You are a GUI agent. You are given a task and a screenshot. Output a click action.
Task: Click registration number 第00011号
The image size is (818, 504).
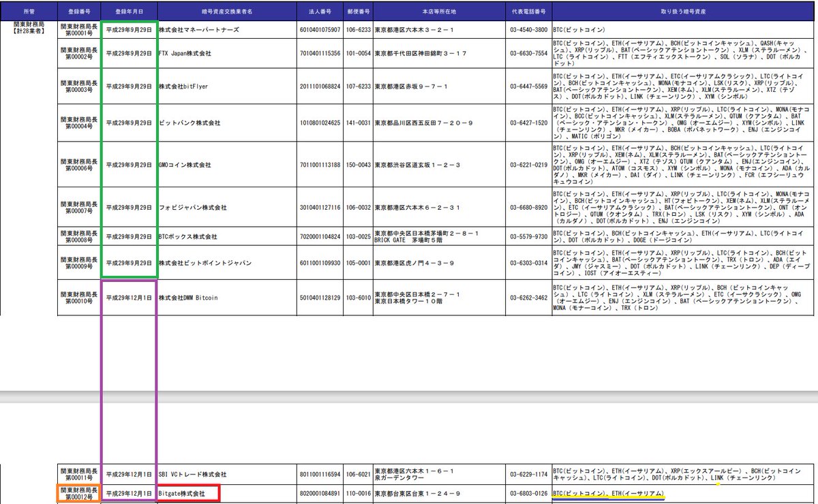click(x=78, y=477)
